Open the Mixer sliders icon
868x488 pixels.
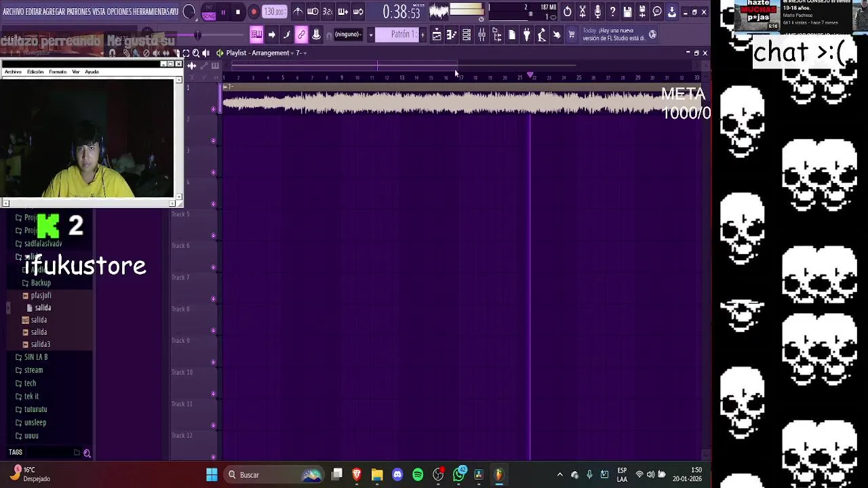click(481, 35)
